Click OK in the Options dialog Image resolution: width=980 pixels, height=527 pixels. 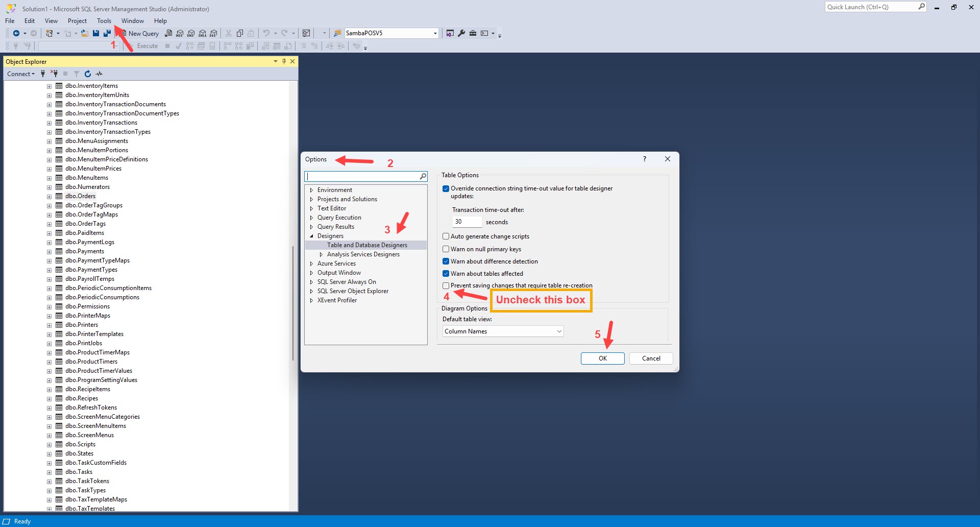602,358
